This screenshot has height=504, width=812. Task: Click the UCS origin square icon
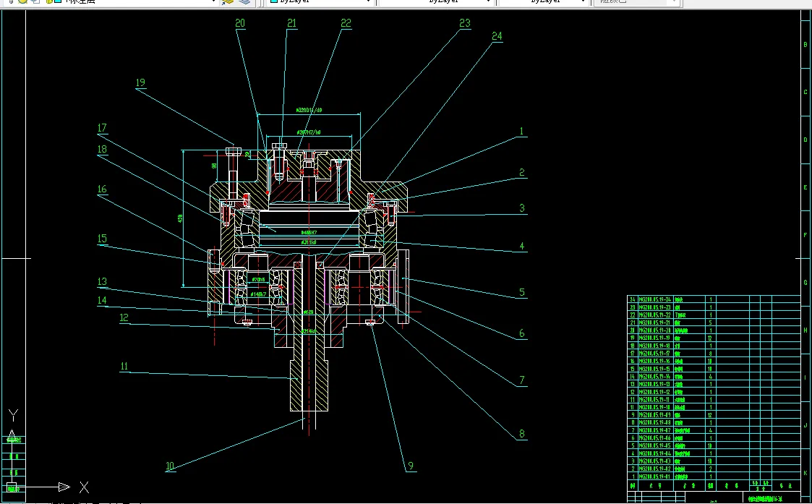(x=12, y=487)
